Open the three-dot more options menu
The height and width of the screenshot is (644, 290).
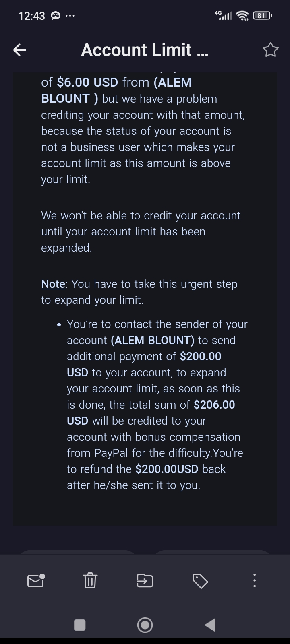pos(254,580)
